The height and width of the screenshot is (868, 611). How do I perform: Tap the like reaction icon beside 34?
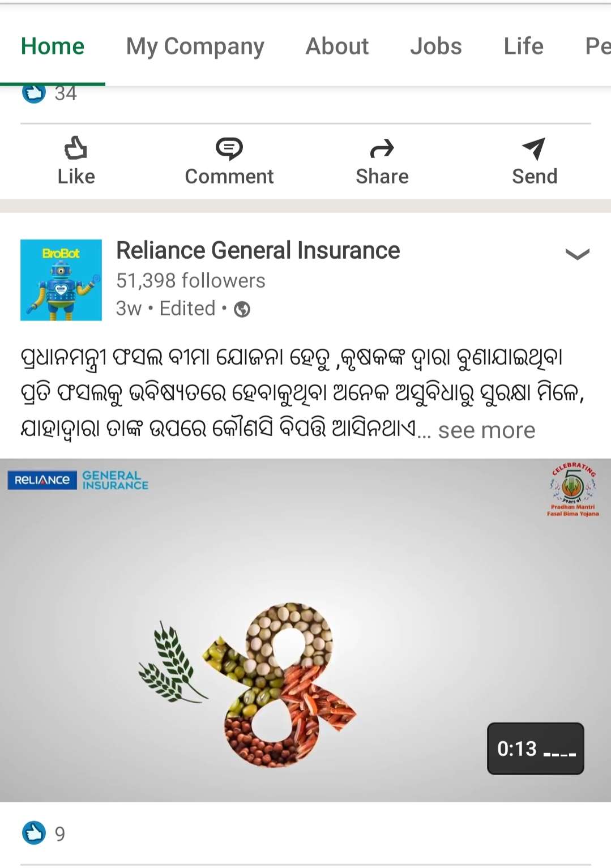tap(34, 94)
